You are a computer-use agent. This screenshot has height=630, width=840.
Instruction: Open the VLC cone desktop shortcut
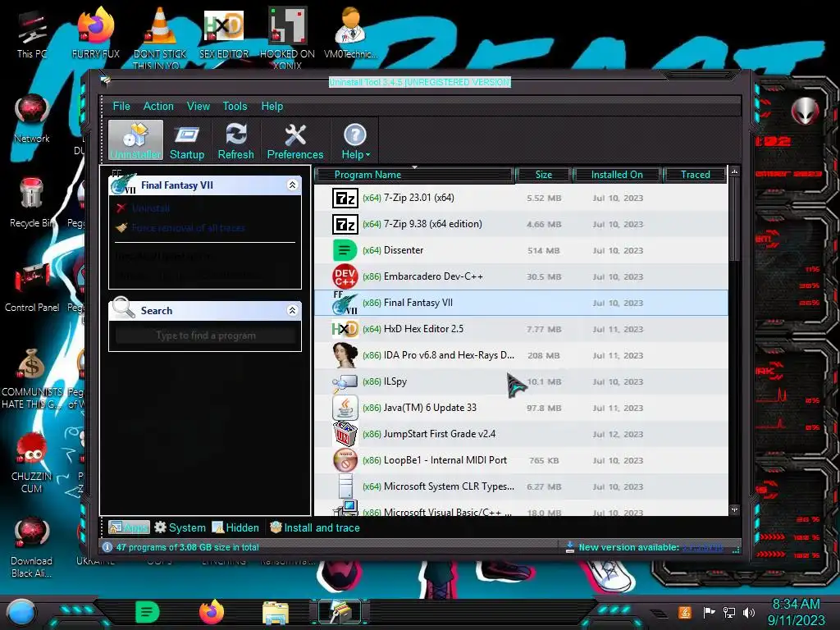point(160,38)
